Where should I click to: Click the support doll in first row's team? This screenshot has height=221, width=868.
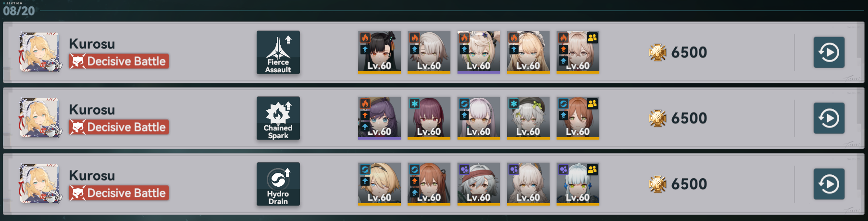(x=578, y=52)
